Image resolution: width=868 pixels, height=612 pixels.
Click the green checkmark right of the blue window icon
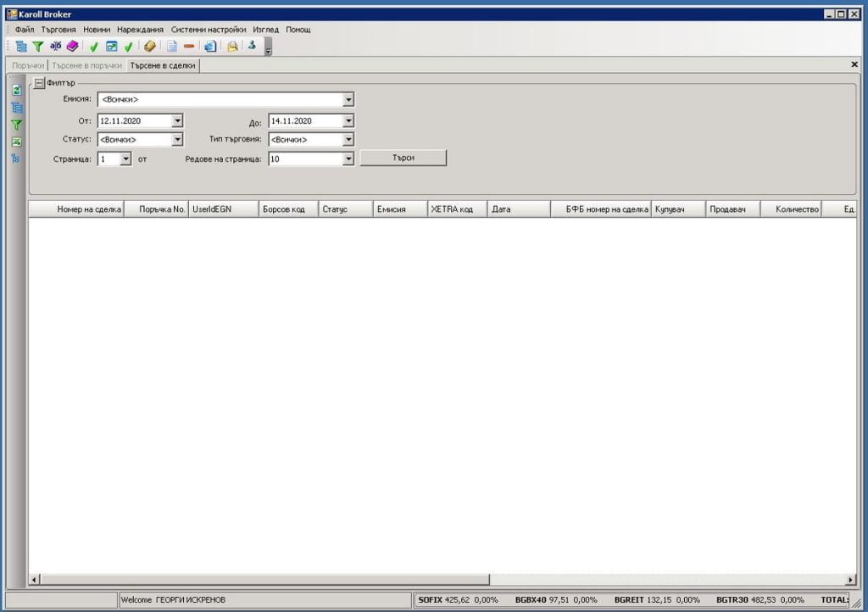[x=129, y=47]
